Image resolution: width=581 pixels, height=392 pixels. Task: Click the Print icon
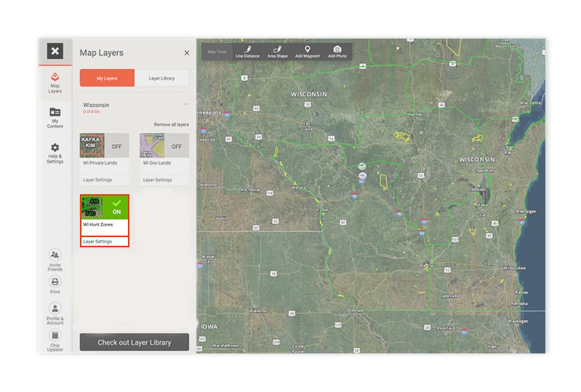coord(55,282)
